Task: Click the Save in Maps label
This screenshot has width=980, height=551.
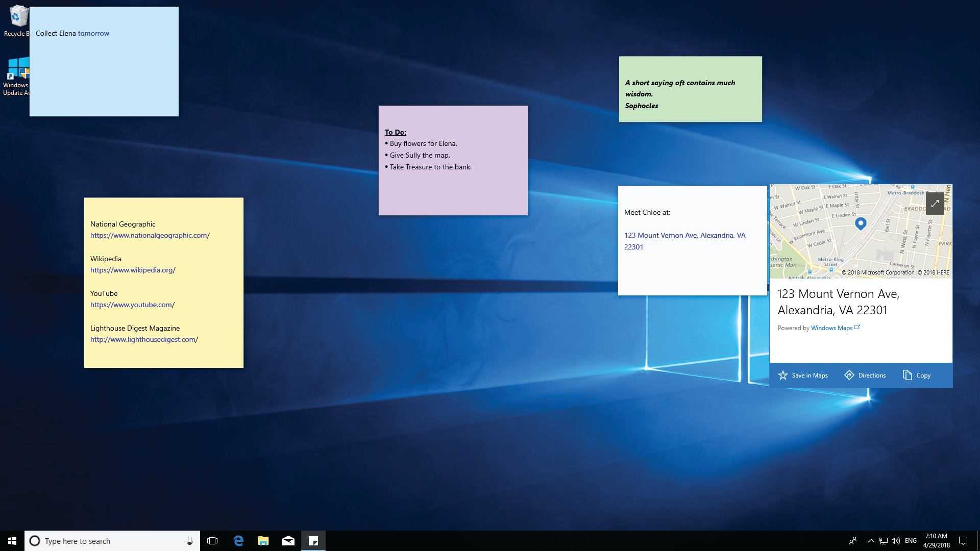Action: [x=810, y=375]
